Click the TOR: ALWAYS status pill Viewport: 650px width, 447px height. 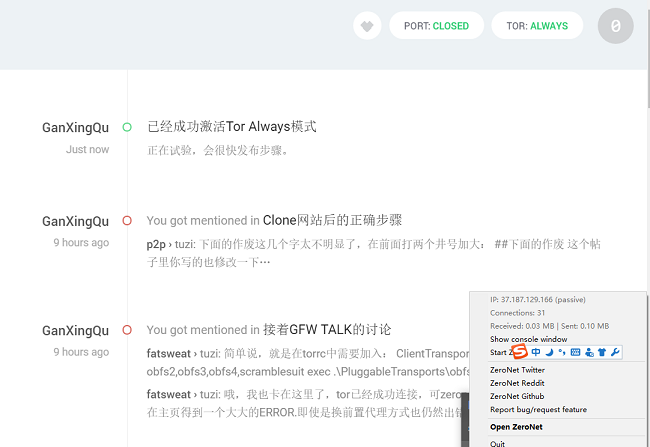click(537, 26)
